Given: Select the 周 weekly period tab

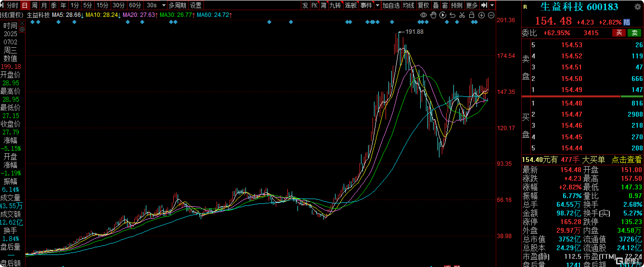Looking at the screenshot, I should pyautogui.click(x=35, y=5).
